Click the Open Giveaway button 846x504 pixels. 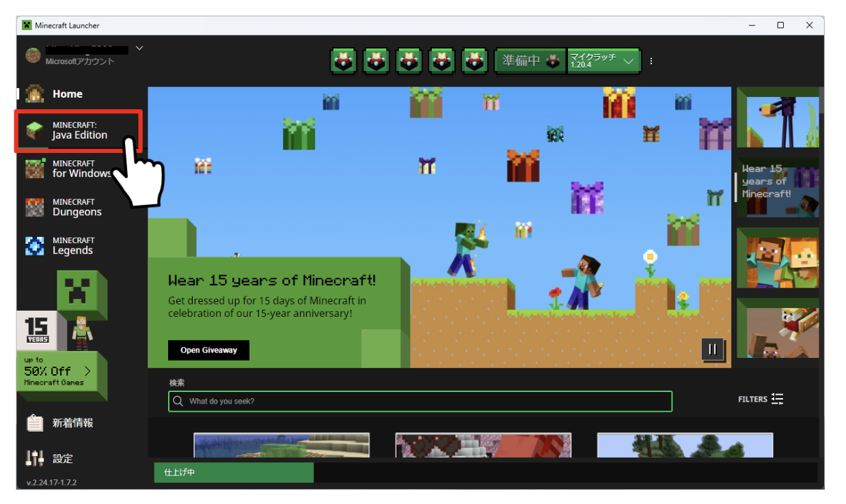[x=208, y=350]
